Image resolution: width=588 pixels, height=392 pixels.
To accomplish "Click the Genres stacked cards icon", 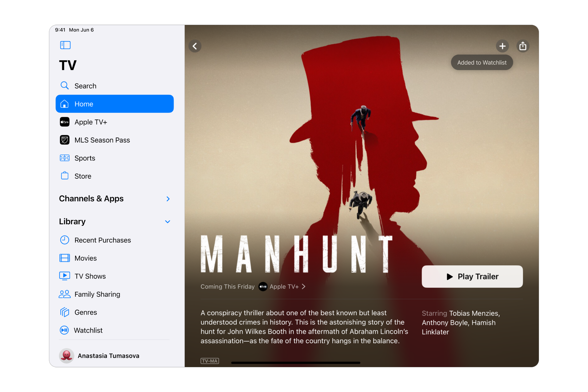I will pos(65,312).
